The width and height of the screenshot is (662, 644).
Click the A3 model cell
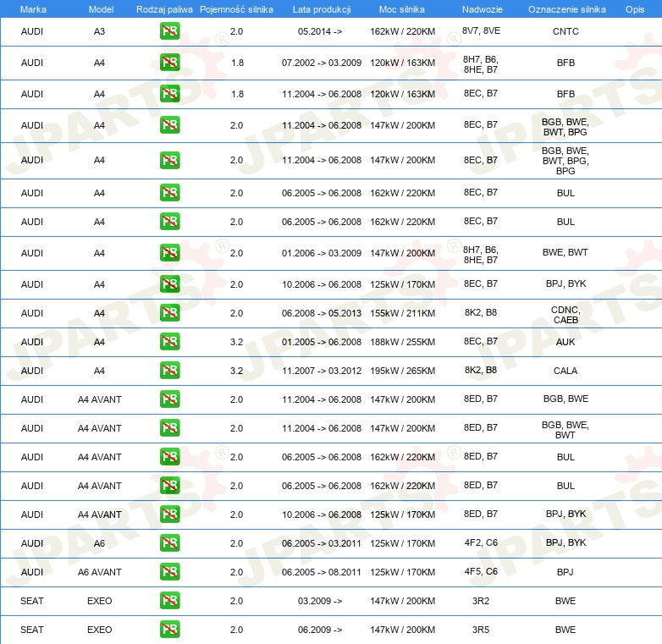tap(99, 31)
